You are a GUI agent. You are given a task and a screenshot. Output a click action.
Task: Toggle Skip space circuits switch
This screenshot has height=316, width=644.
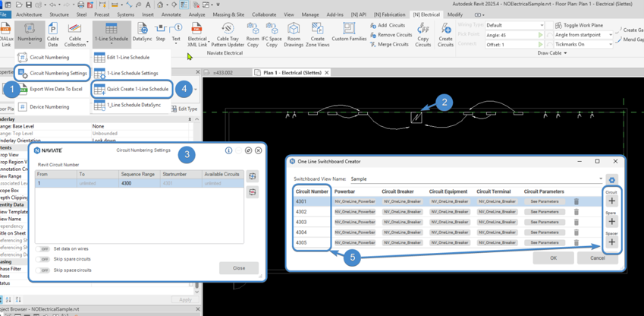(x=42, y=270)
